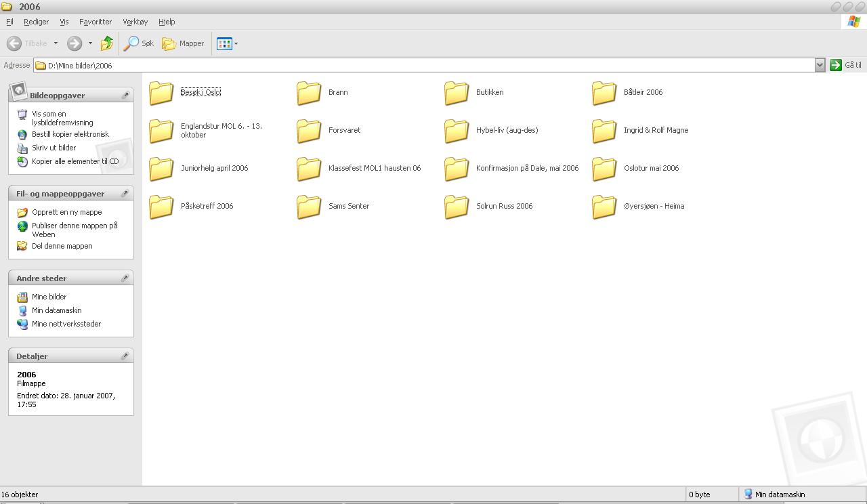The image size is (867, 504).
Task: Open the Hjelp menu
Action: click(x=167, y=22)
